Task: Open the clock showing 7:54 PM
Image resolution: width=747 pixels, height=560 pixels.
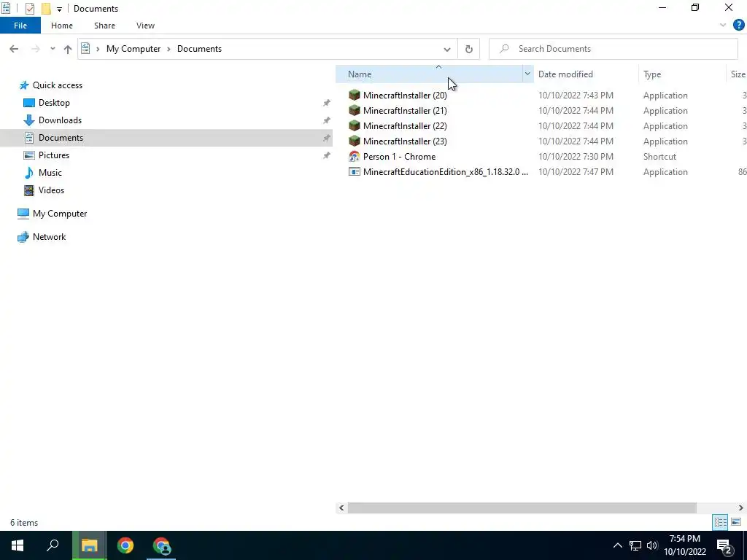Action: point(685,545)
